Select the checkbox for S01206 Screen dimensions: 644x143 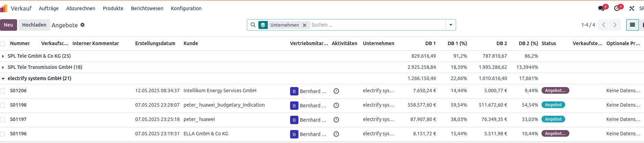point(2,91)
